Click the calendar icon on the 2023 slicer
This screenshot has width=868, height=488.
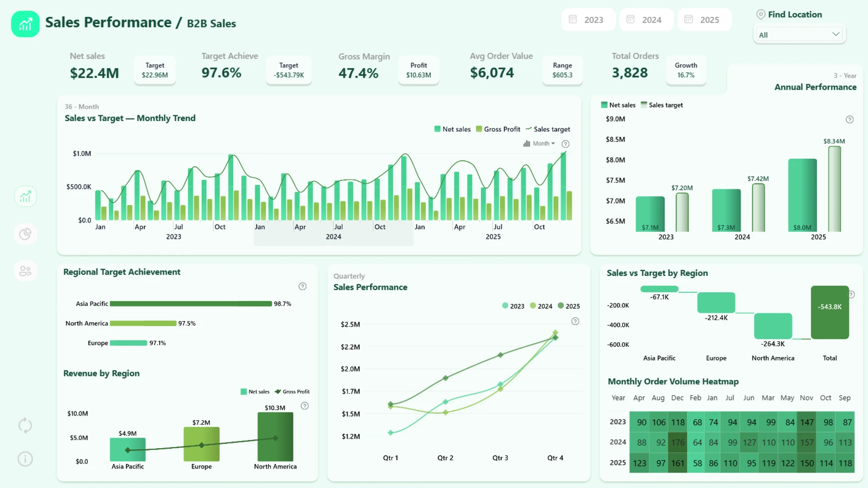tap(573, 19)
